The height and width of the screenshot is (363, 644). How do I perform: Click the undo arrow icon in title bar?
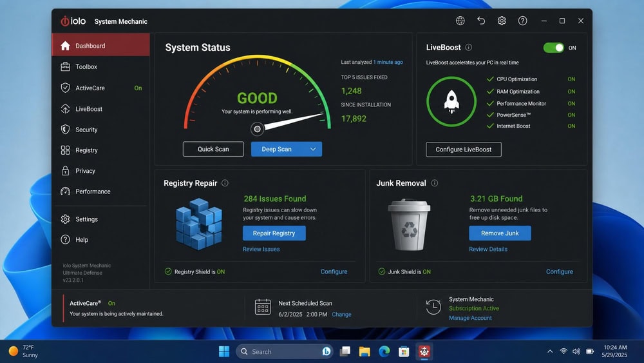point(481,21)
